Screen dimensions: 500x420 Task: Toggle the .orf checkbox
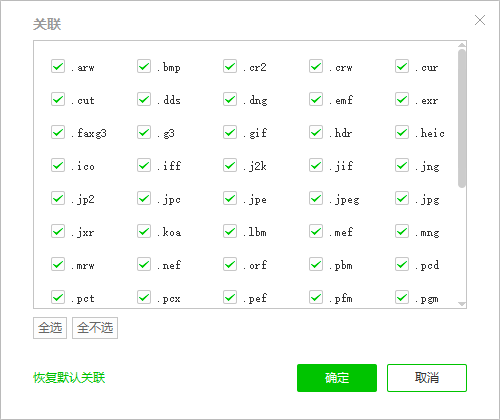pos(230,264)
